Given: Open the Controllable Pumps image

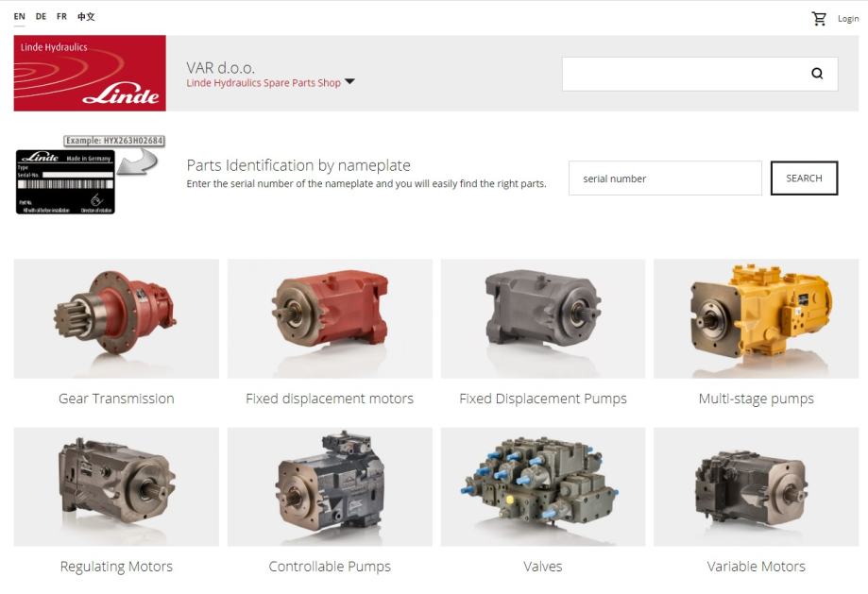Looking at the screenshot, I should (x=330, y=486).
